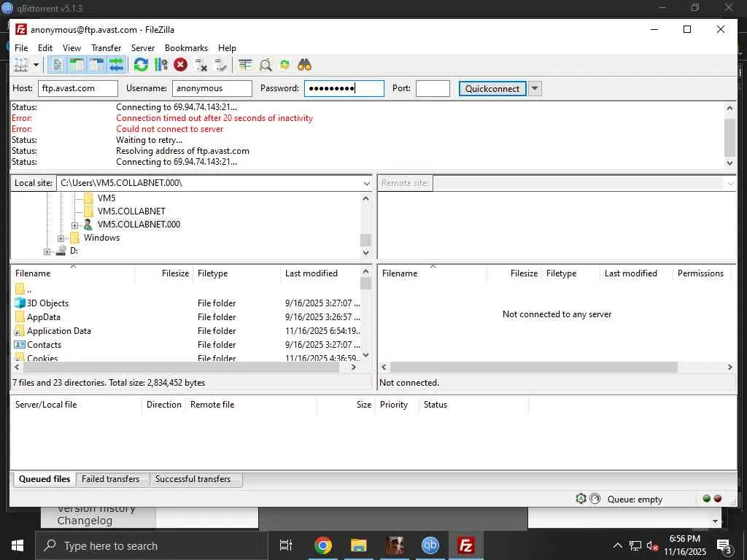This screenshot has width=747, height=560.
Task: Open the Bookmarks menu
Action: (186, 48)
